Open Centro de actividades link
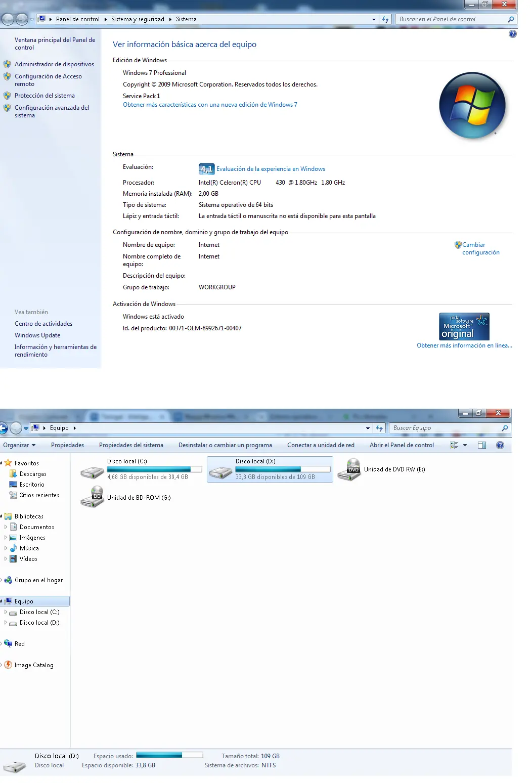The height and width of the screenshot is (783, 532). tap(43, 324)
